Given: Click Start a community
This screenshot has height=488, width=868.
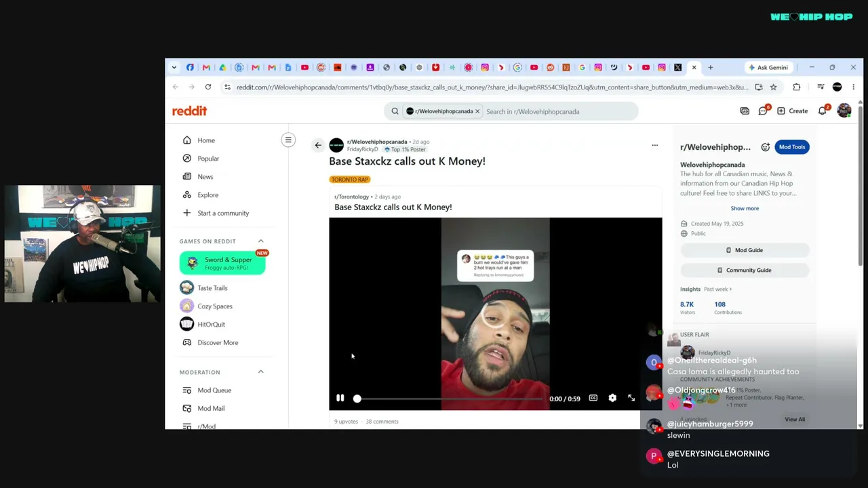Looking at the screenshot, I should pyautogui.click(x=223, y=213).
